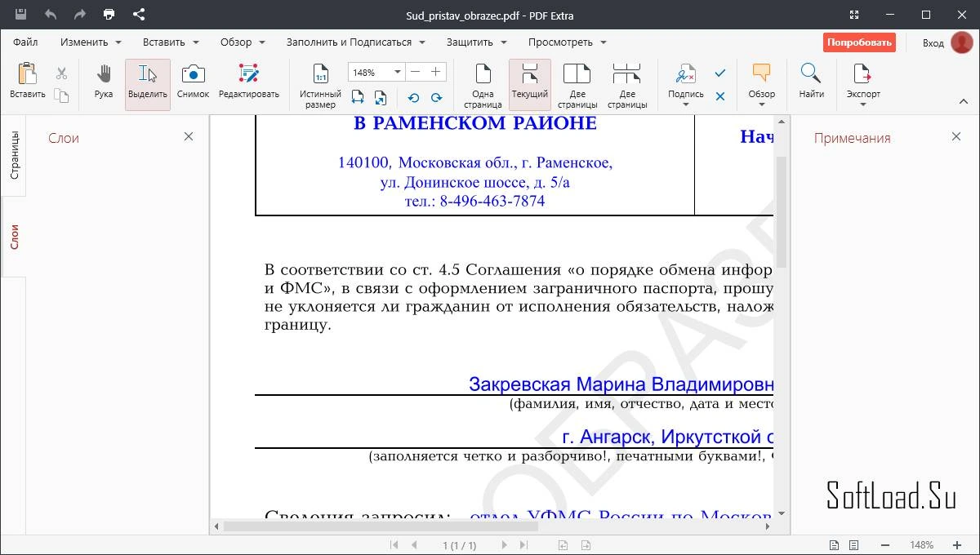Set Истинный размер actual size
Viewport: 980px width, 555px height.
(320, 85)
